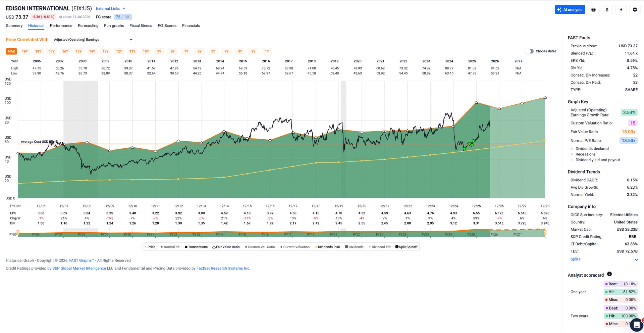Click the Two years Hit 100.00% badge

pos(621,316)
